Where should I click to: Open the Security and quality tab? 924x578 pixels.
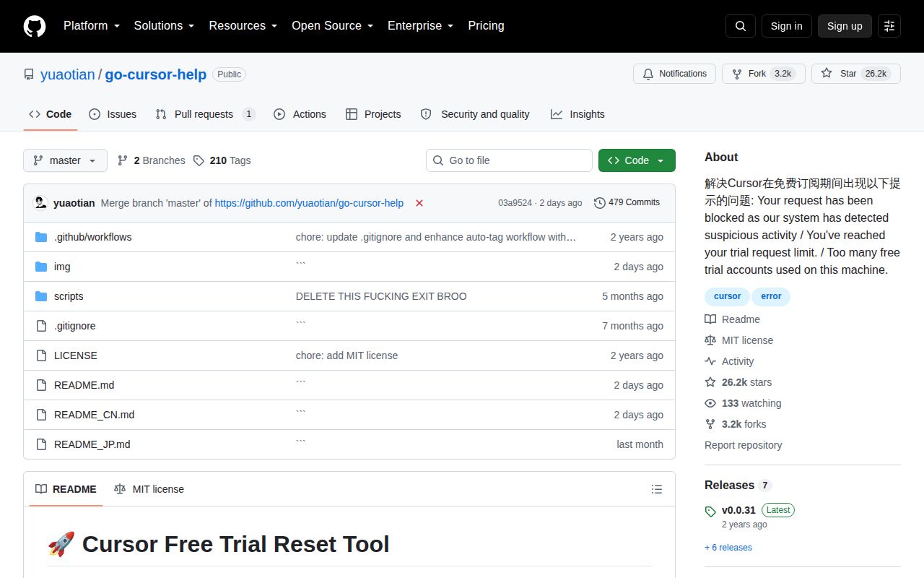pos(475,114)
